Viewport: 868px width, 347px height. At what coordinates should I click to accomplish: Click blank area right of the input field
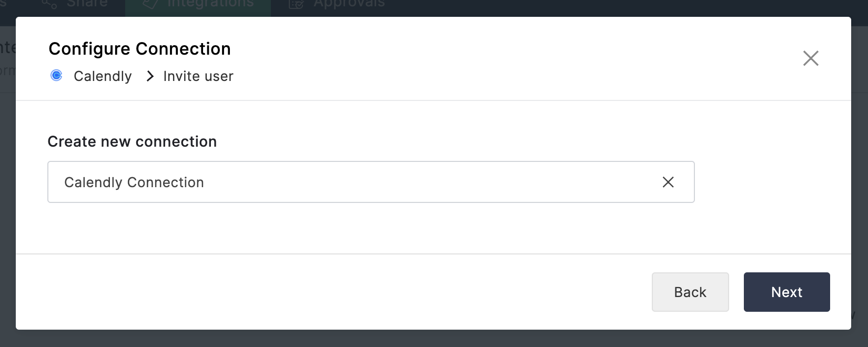768,182
